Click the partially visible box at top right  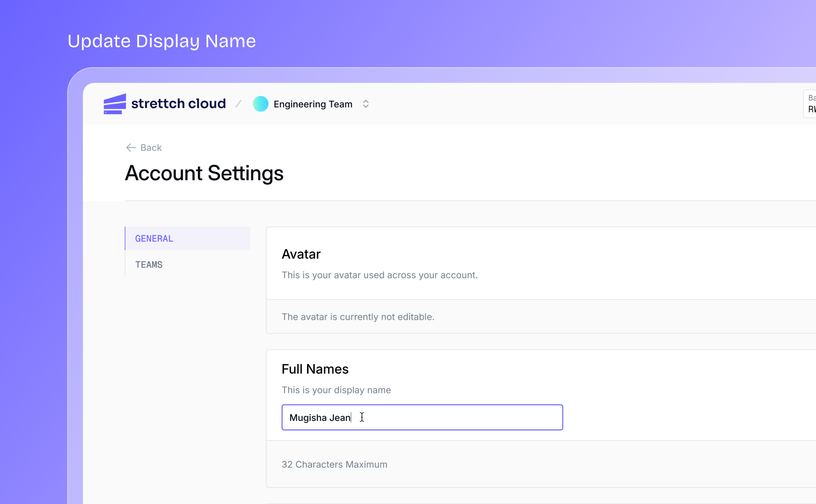811,104
